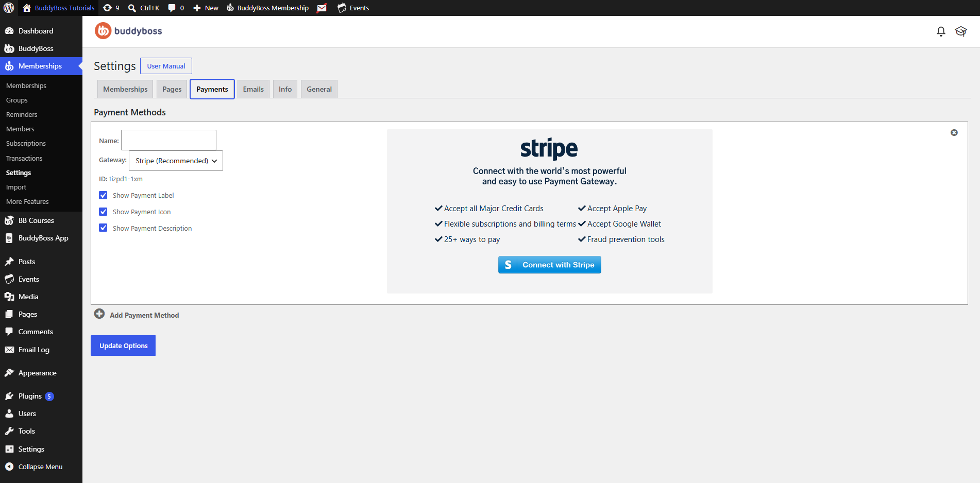Disable Show Payment Description
This screenshot has width=980, height=483.
pos(103,228)
